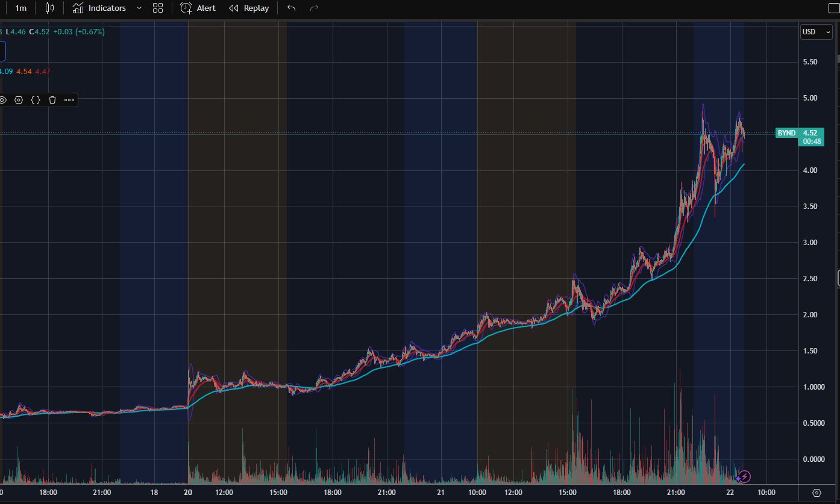Click the +0.03 (+0.67%) change text

(79, 32)
